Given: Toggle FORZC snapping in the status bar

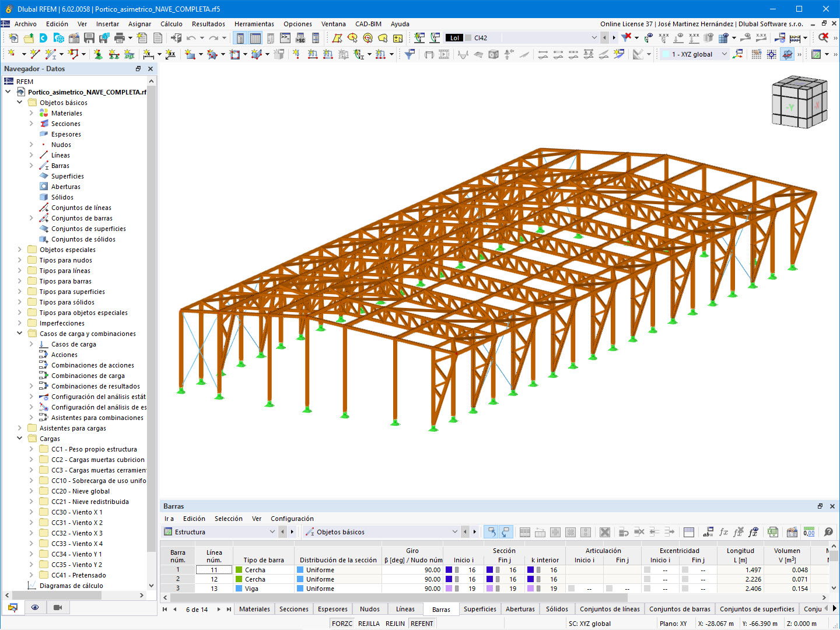Looking at the screenshot, I should tap(342, 623).
